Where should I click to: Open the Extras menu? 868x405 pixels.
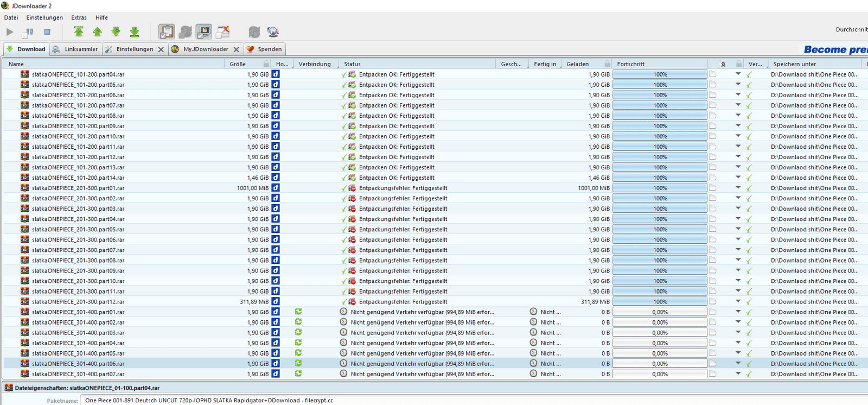pos(79,17)
